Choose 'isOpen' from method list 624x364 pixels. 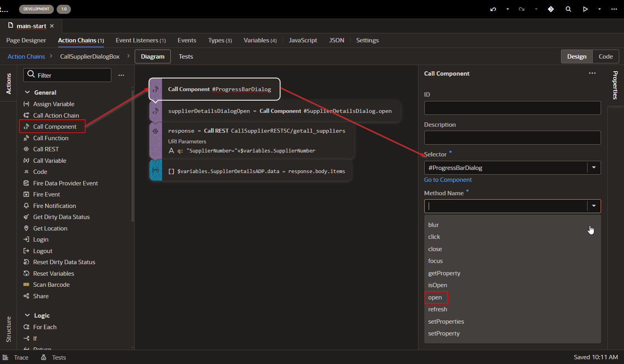[x=437, y=285]
